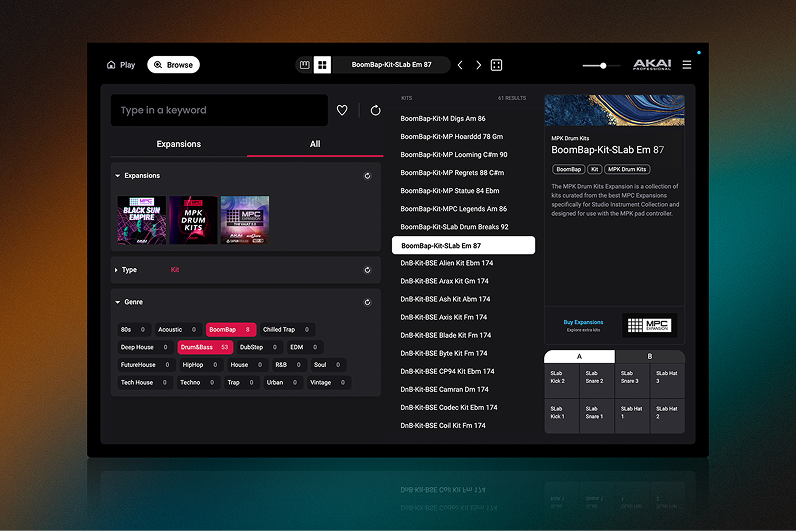
Task: Open the hamburger menu
Action: [x=686, y=65]
